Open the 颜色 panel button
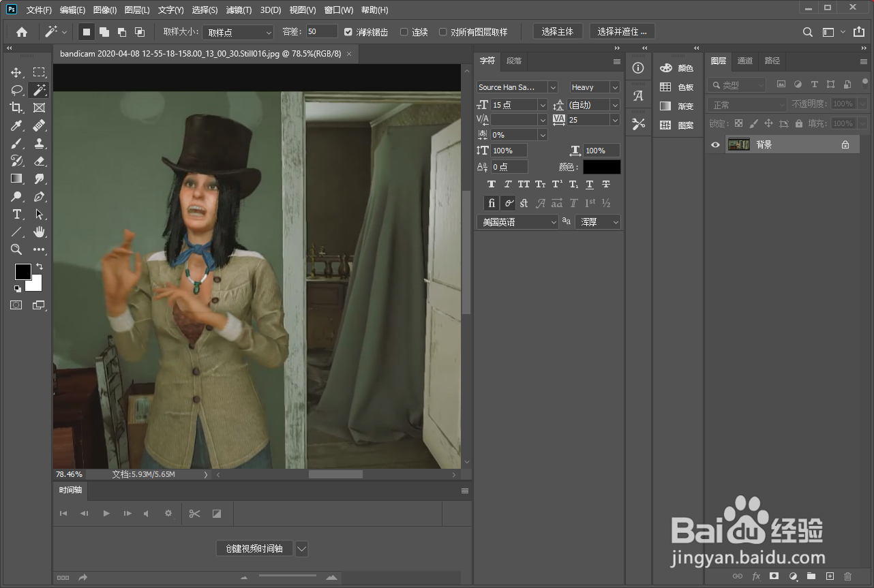This screenshot has height=588, width=874. coord(677,68)
